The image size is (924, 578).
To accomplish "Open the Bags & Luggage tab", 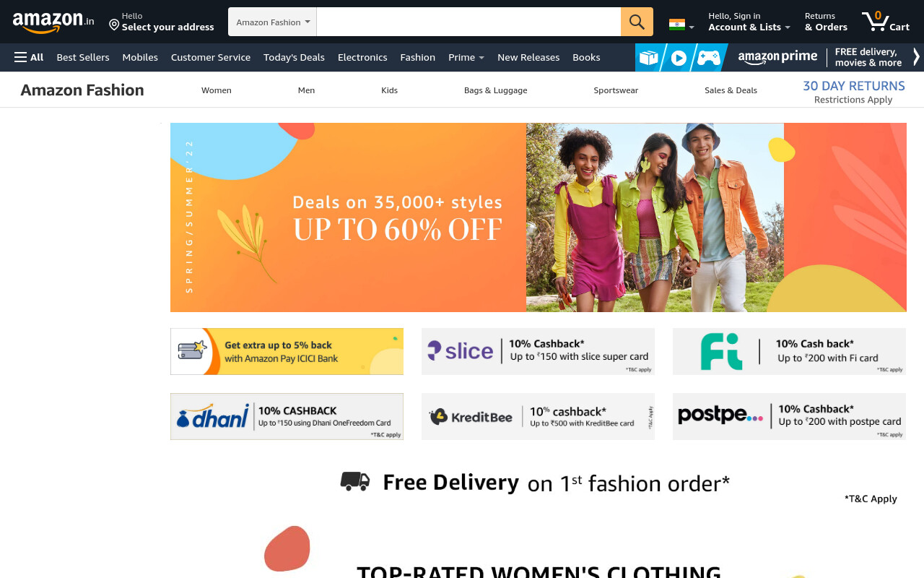I will [495, 90].
